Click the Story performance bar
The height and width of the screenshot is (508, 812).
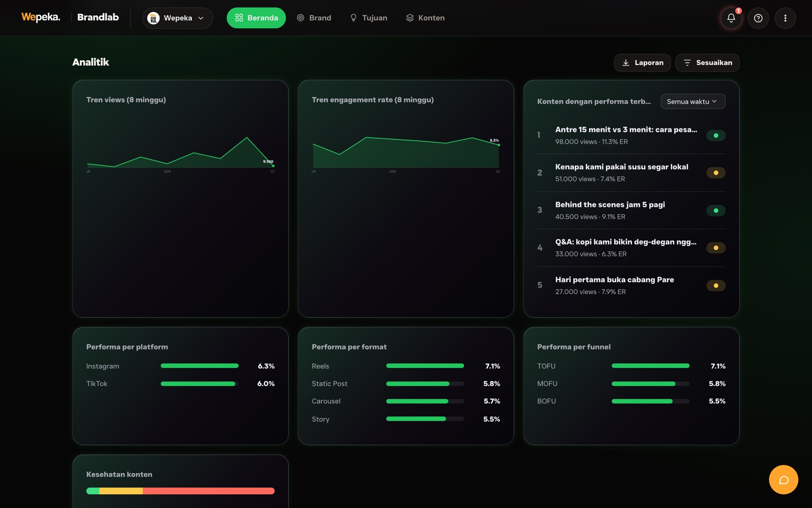pos(425,419)
